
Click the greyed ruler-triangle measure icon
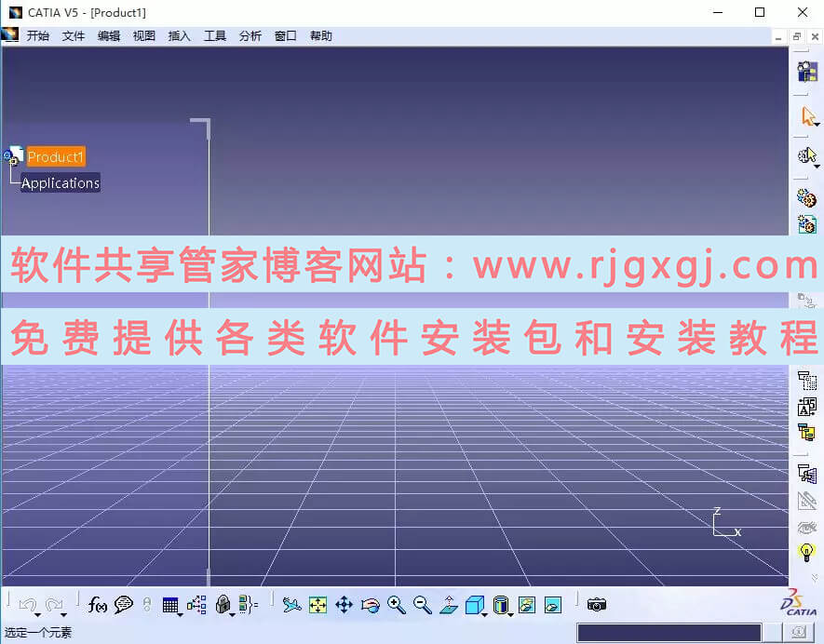coord(806,501)
